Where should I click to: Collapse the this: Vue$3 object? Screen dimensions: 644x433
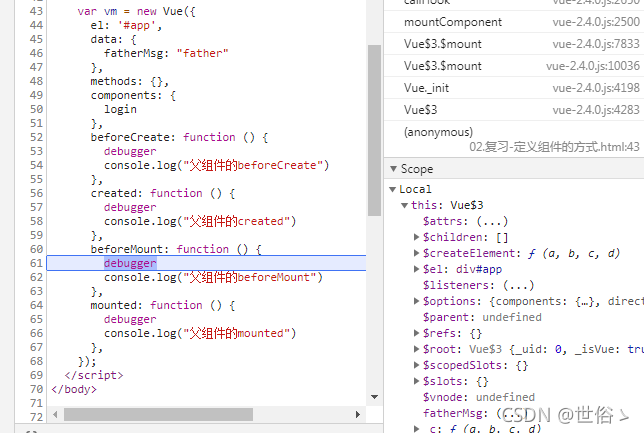pyautogui.click(x=405, y=205)
